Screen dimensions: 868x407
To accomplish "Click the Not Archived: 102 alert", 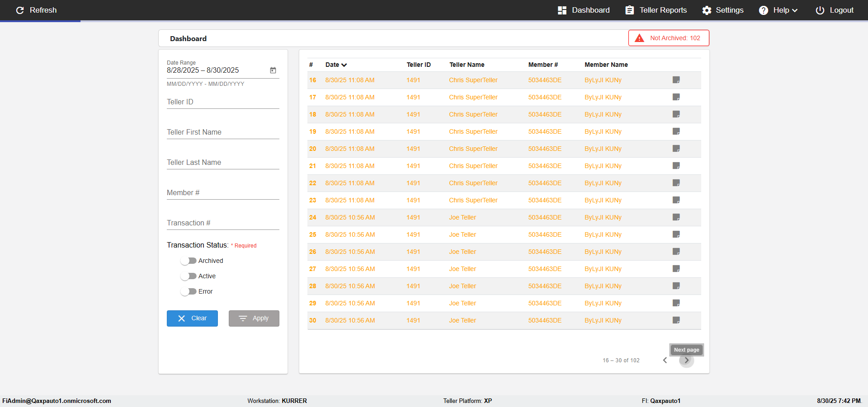I will tap(669, 38).
